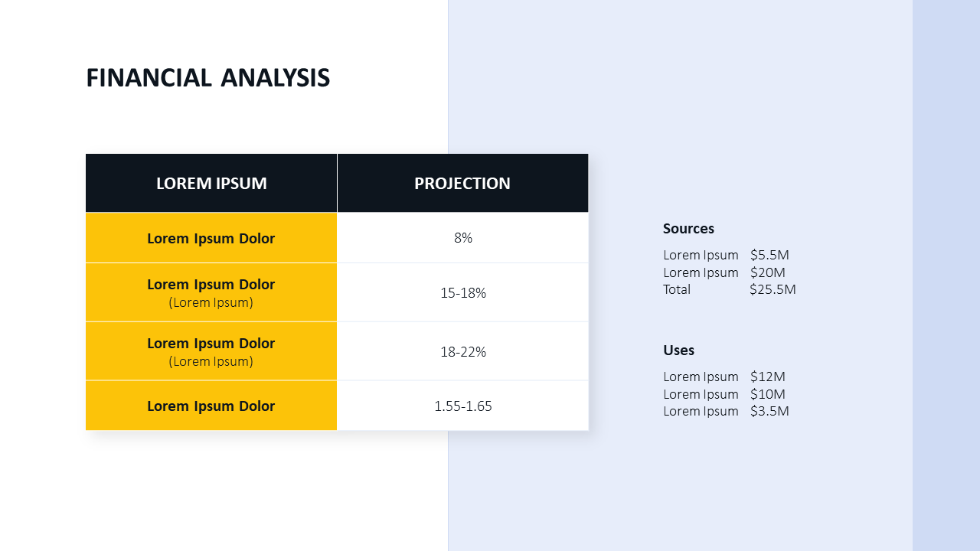This screenshot has height=551, width=980.
Task: Click the Total label under Sources
Action: (x=677, y=289)
